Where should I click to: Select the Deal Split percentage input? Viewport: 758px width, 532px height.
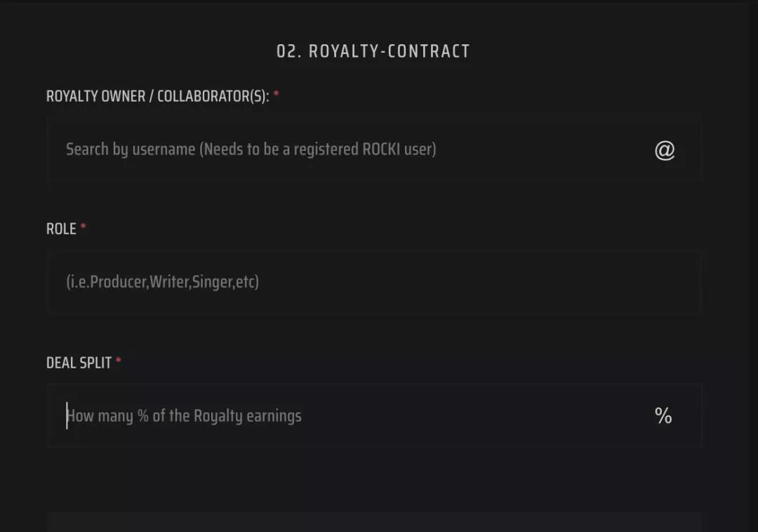(351, 415)
